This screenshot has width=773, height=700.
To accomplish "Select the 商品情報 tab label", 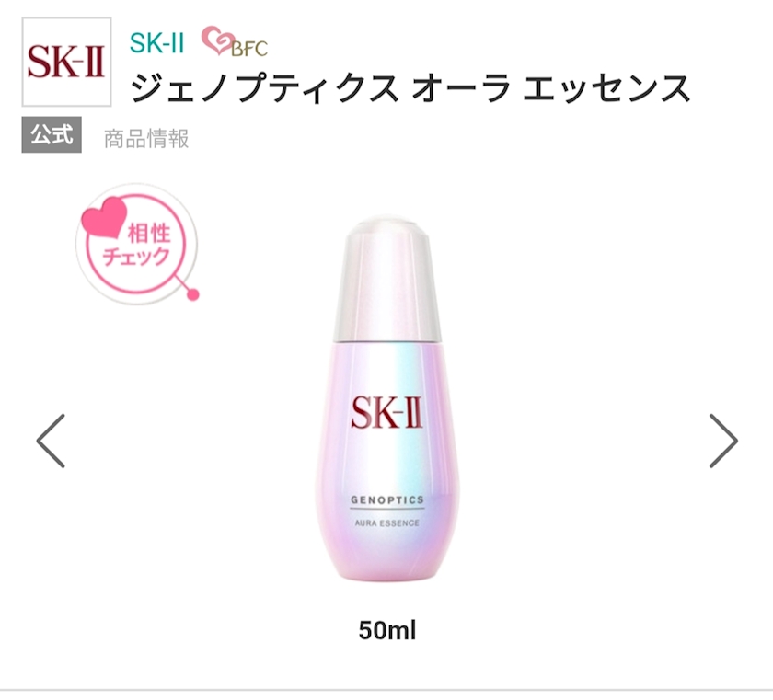I will 146,139.
